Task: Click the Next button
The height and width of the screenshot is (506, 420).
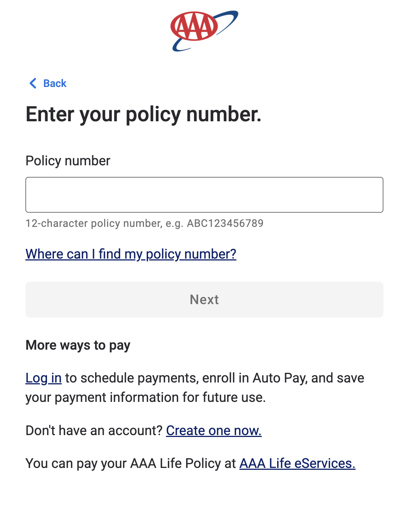Action: point(204,300)
